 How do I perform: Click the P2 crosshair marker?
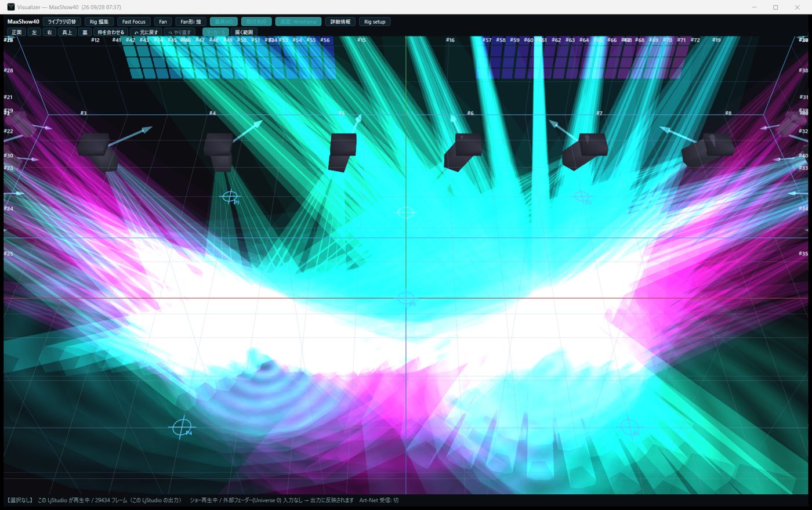[581, 197]
